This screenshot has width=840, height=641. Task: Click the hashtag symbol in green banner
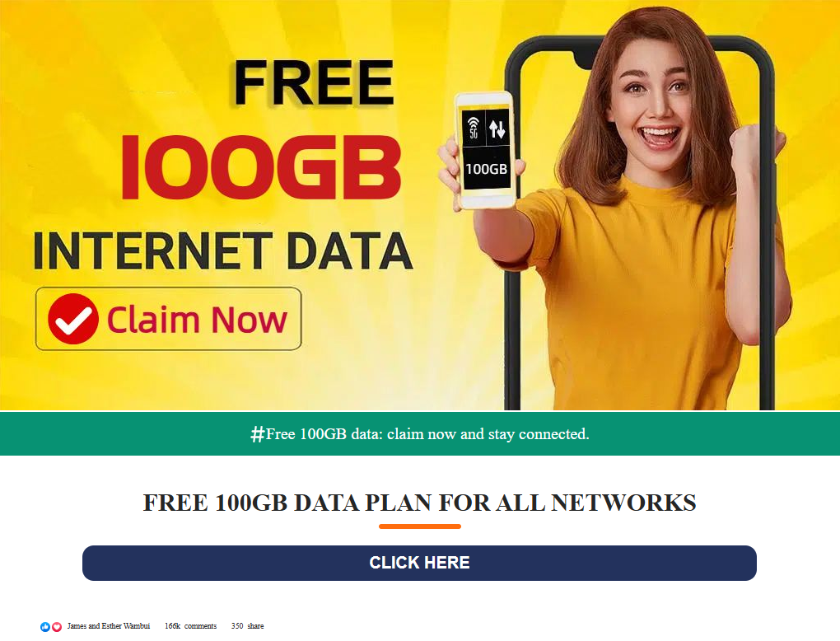point(258,433)
